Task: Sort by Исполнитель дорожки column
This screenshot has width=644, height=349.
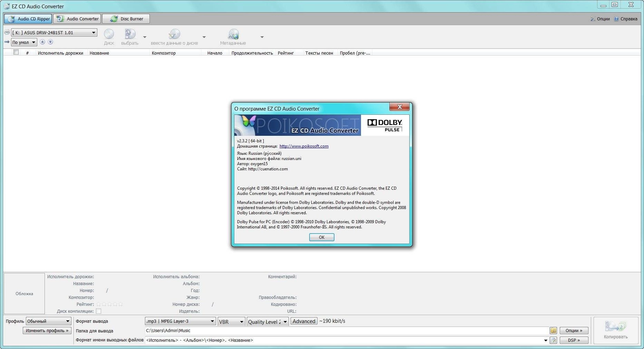Action: coord(61,53)
